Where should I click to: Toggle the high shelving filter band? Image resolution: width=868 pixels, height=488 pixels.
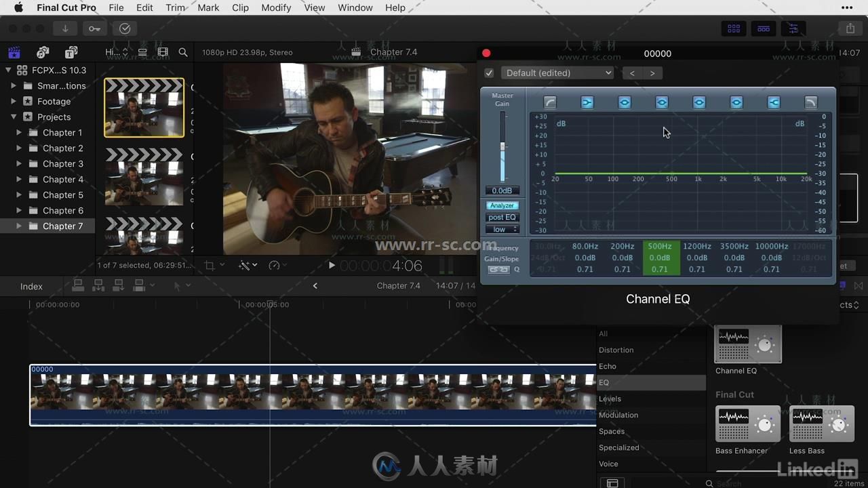click(774, 102)
